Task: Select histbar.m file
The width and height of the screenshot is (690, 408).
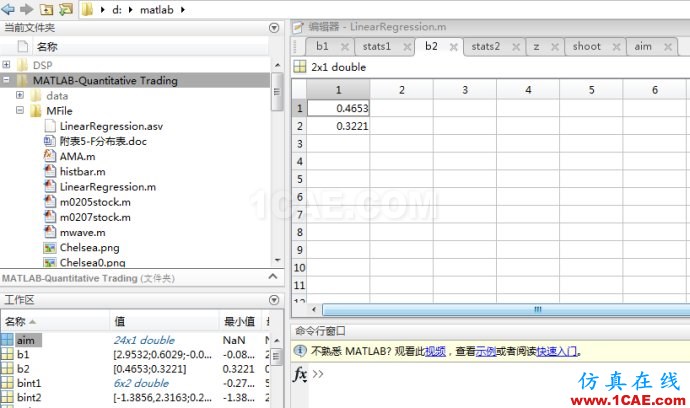Action: (x=83, y=172)
